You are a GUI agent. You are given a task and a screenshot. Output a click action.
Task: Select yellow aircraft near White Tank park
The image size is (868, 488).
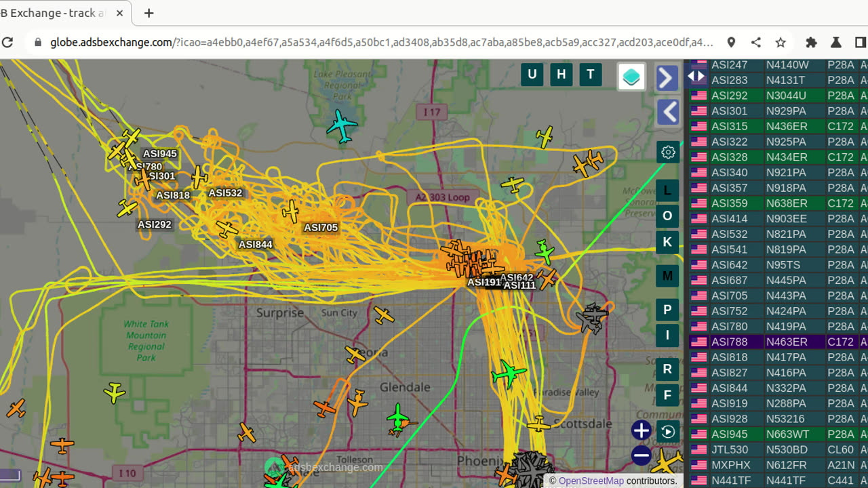coord(115,392)
